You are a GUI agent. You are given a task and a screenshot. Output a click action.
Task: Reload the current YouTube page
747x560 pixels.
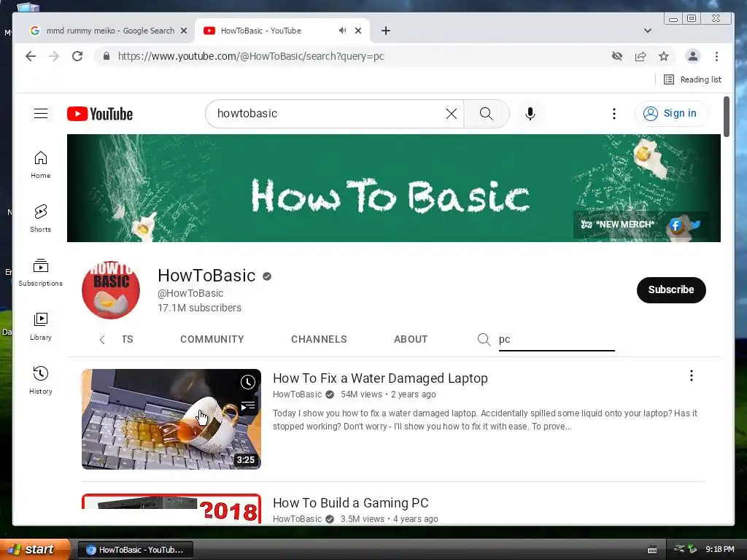point(77,56)
